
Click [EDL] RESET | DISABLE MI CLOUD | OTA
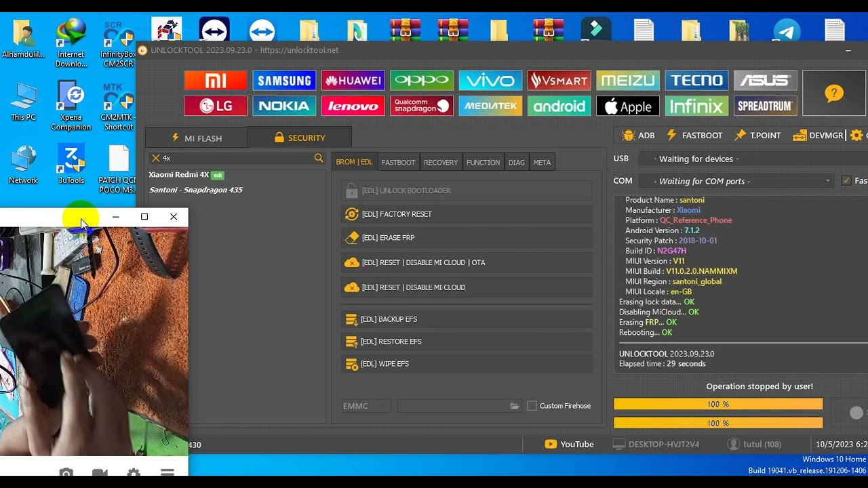point(467,262)
